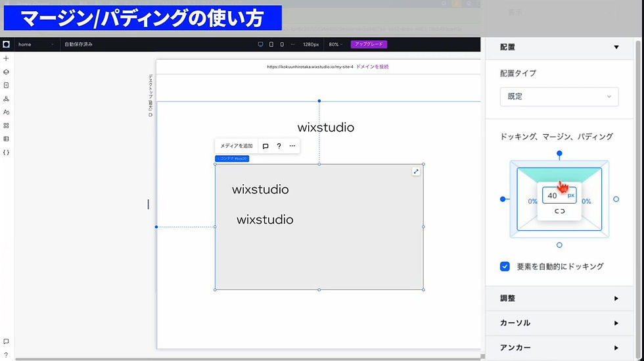Select the lower wixstudio text inside container
The image size is (644, 361).
click(x=265, y=220)
